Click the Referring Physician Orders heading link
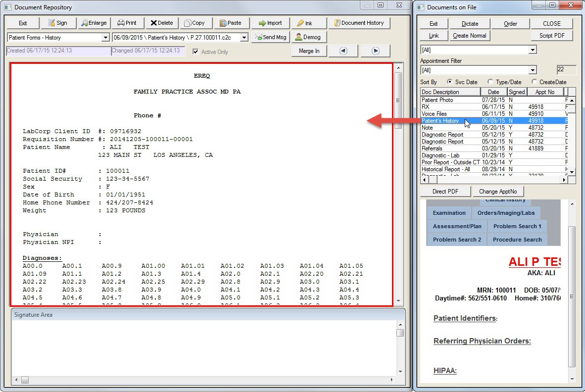Image resolution: width=585 pixels, height=392 pixels. click(482, 342)
